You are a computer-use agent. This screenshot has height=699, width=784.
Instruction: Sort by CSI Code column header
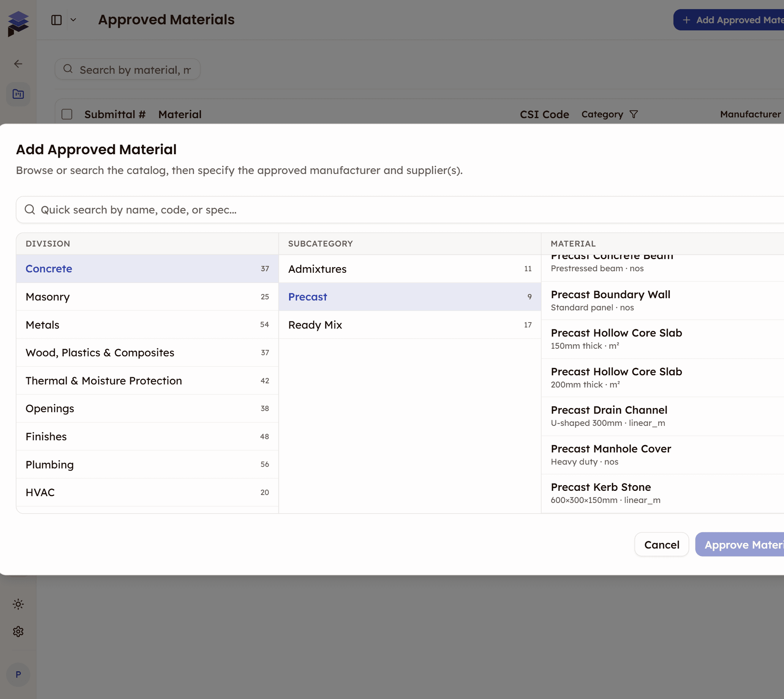click(544, 114)
